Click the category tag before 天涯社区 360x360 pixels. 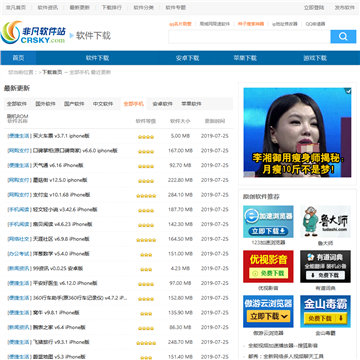(20, 239)
